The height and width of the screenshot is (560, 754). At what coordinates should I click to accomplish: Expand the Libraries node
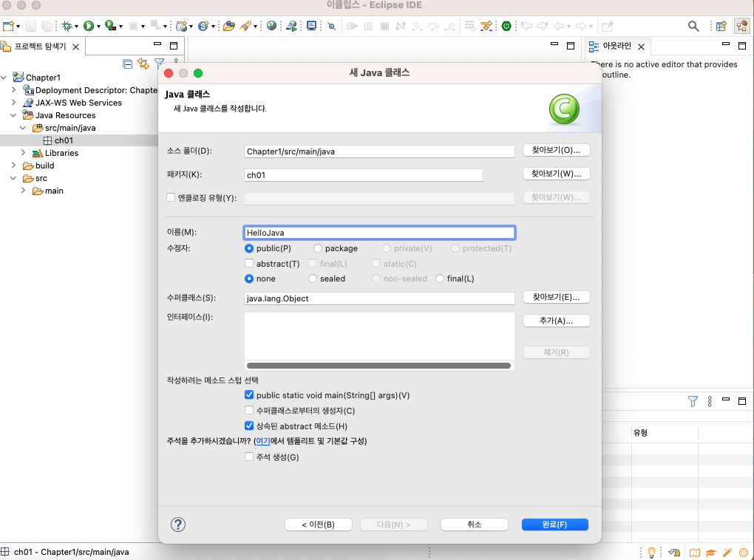click(x=24, y=152)
